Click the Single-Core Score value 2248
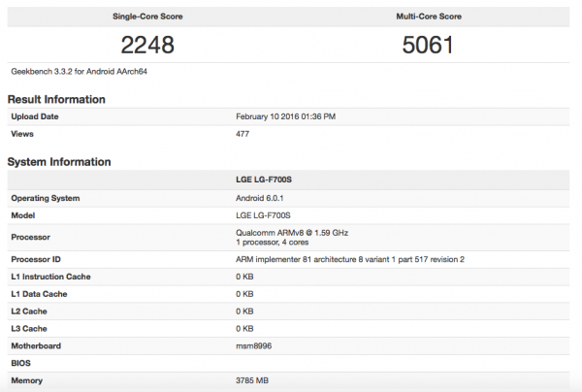Viewport: 582px width, 392px height. pos(147,44)
